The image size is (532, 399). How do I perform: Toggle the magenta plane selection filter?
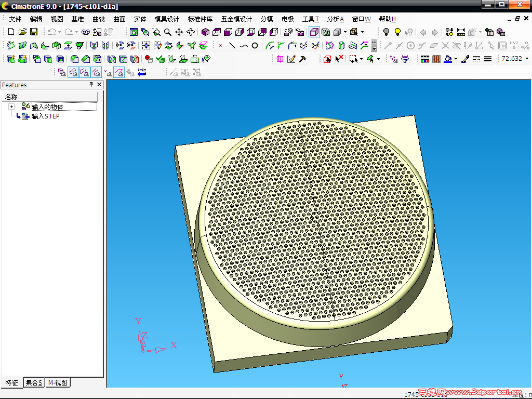coord(119,72)
